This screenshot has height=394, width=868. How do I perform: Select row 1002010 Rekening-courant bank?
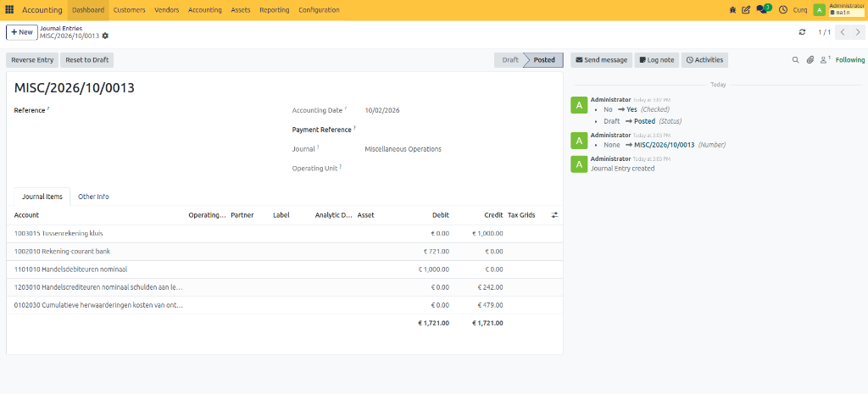(x=285, y=252)
